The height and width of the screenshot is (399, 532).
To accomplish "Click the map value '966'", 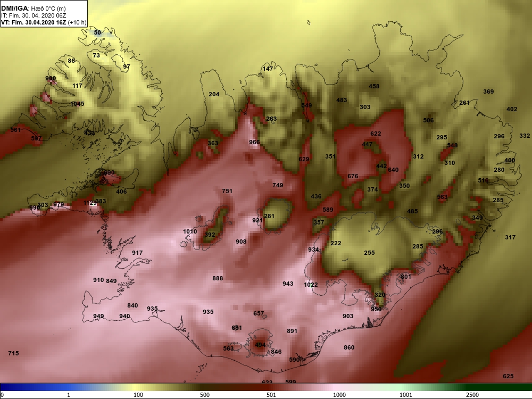I will coord(254,142).
